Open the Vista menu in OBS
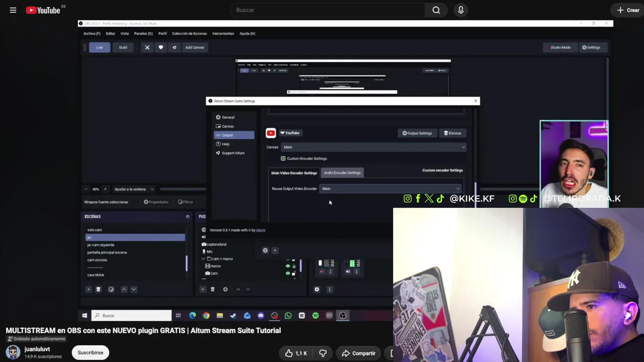Screen dimensions: 644x362 point(124,34)
